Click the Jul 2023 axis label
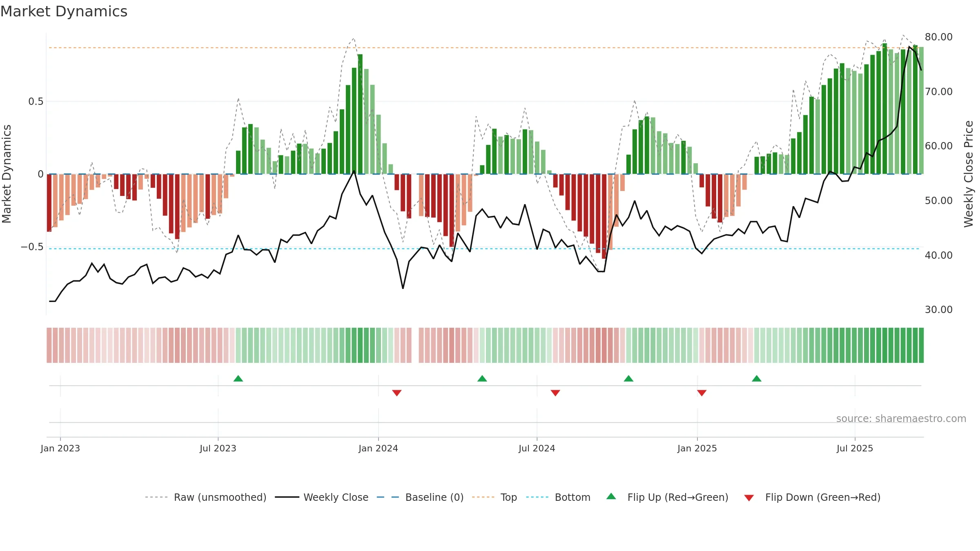Viewport: 980px width, 551px height. pos(218,448)
